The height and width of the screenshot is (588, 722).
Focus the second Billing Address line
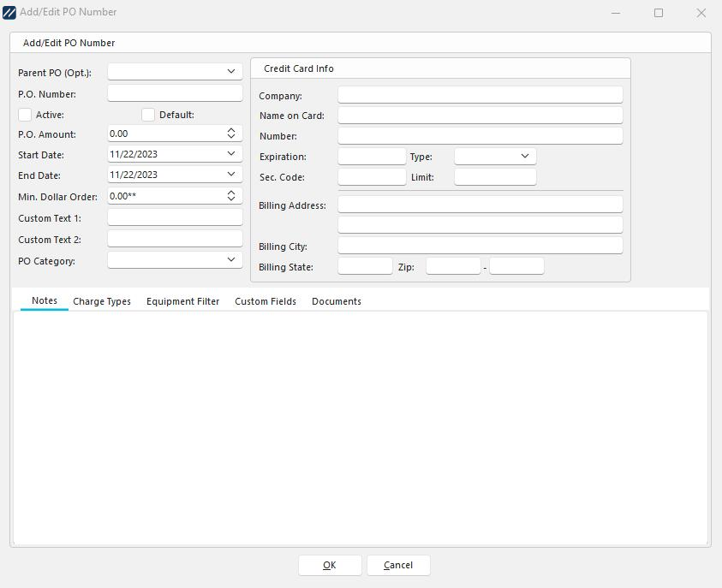(480, 224)
